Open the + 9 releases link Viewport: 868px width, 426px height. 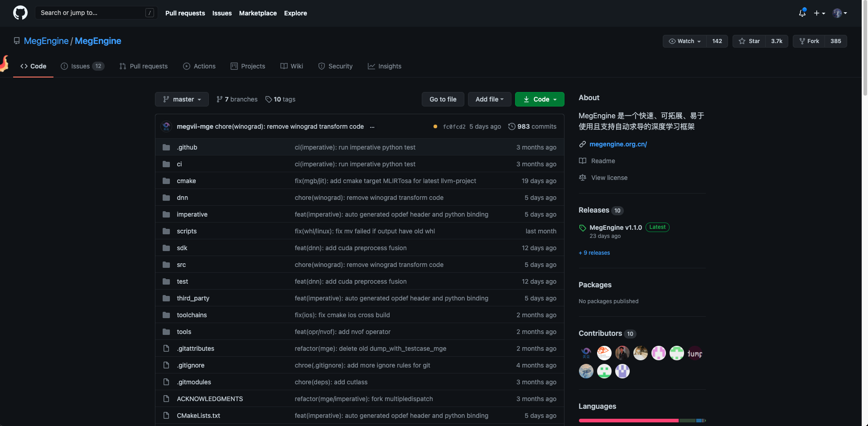click(594, 253)
